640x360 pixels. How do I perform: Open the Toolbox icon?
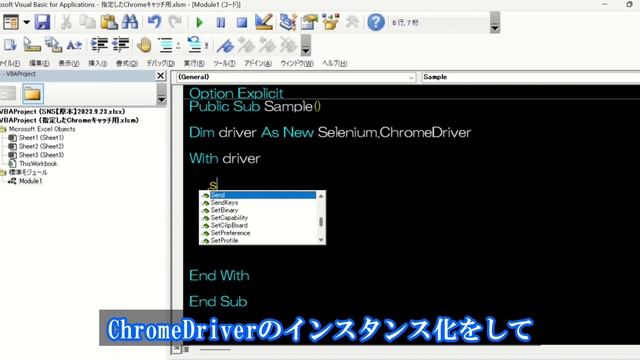(352, 22)
